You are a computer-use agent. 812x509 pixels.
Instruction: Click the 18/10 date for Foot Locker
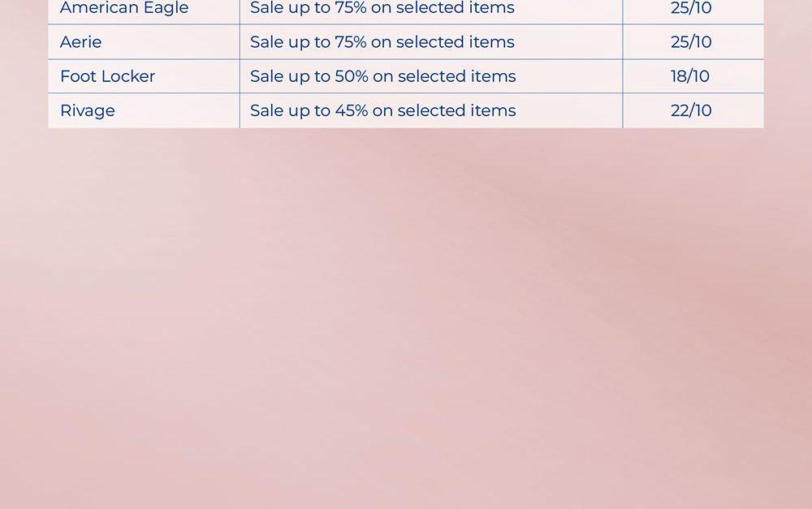pyautogui.click(x=690, y=76)
